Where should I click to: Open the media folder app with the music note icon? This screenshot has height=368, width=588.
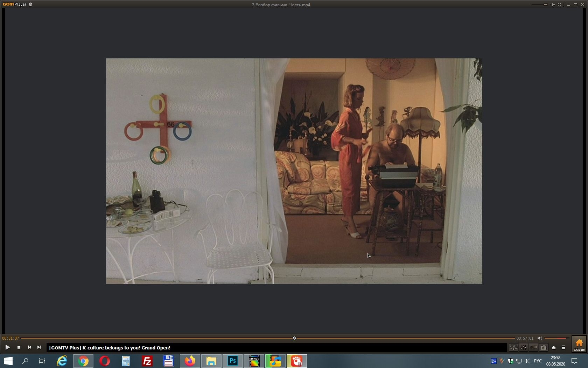[x=275, y=361]
